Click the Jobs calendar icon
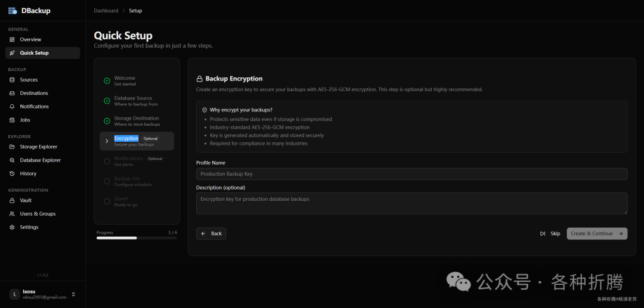Screen dimensions: 644x308 (12, 120)
